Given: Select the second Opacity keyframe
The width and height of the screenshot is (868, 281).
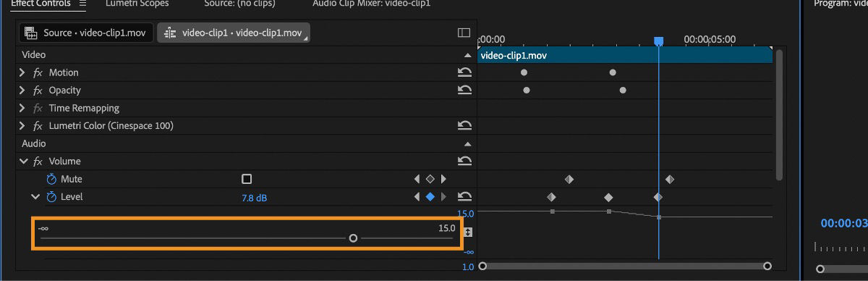Looking at the screenshot, I should [623, 91].
